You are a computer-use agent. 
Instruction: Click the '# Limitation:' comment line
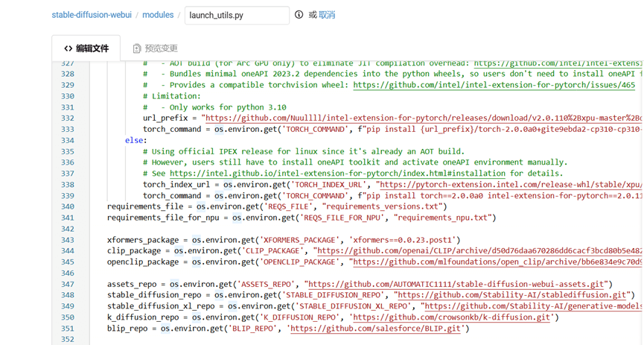172,96
